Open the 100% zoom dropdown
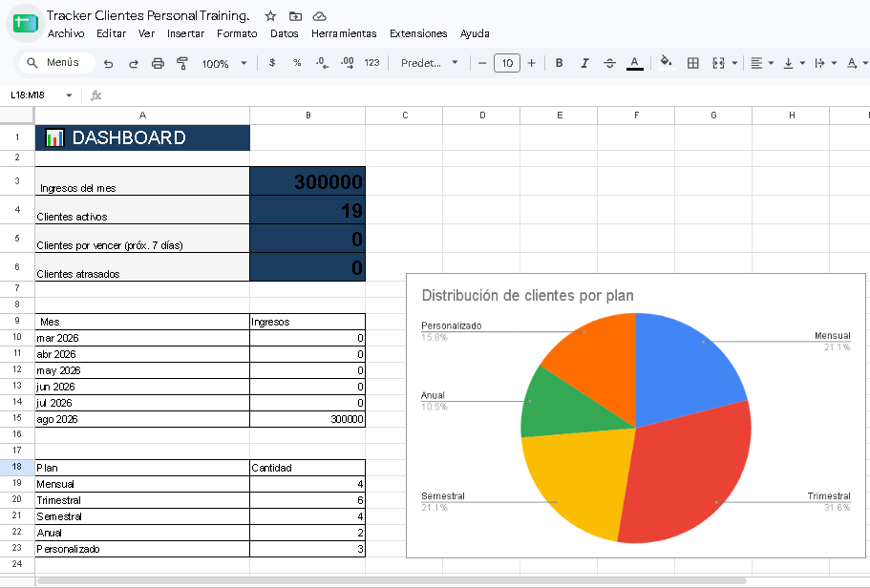The width and height of the screenshot is (870, 588). (x=224, y=63)
